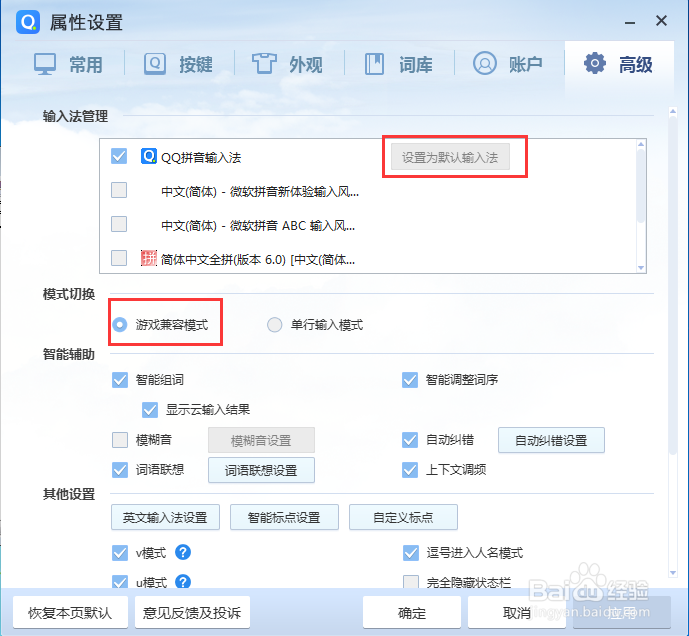Select 单行输入模式 radio button
This screenshot has height=636, width=689.
click(275, 325)
